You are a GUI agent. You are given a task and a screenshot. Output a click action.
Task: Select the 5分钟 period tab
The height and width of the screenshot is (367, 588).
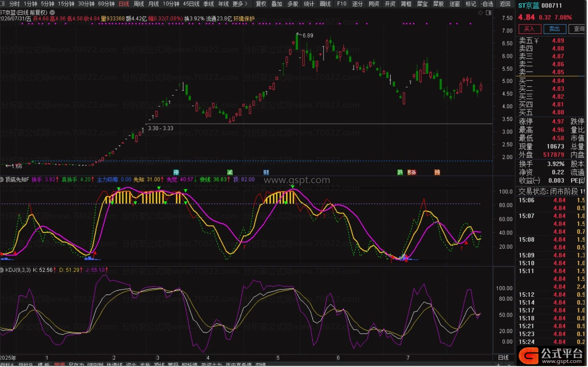pos(48,4)
